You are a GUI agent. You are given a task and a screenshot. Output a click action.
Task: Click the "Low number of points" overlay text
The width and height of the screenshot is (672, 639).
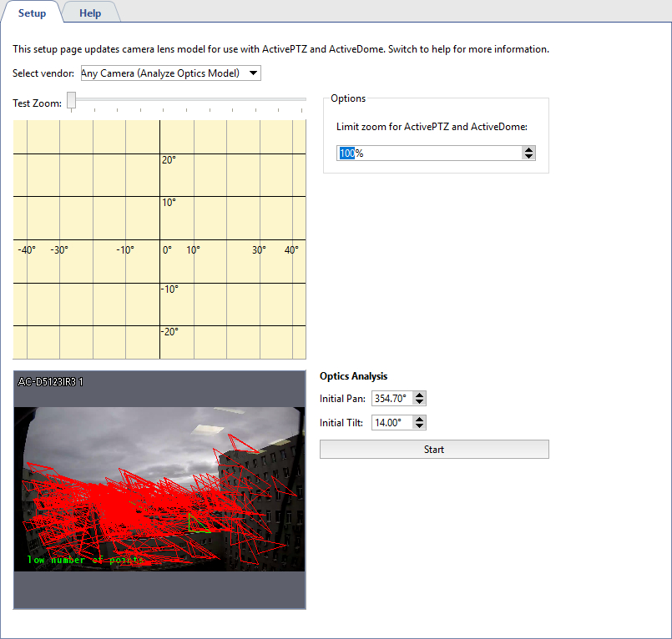coord(83,561)
